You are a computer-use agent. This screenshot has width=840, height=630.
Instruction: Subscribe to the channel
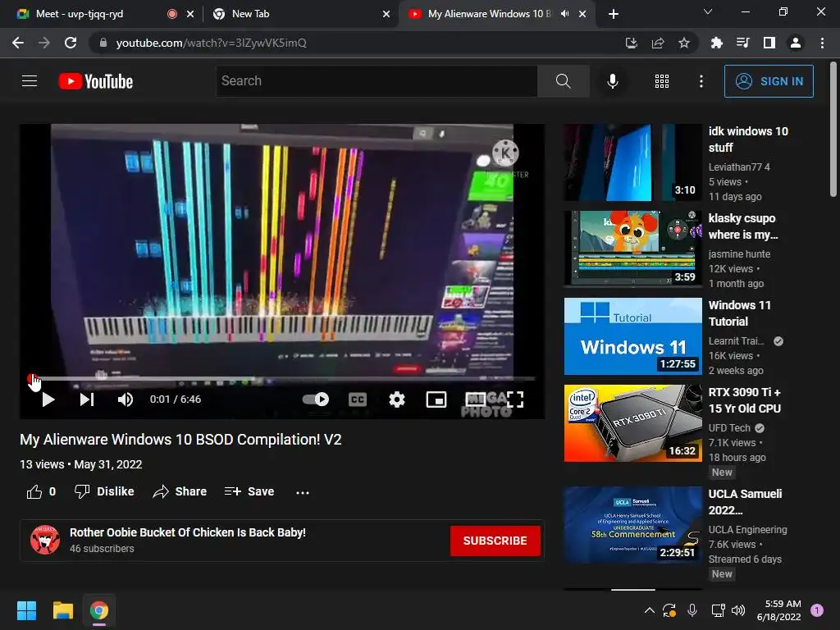(x=495, y=541)
